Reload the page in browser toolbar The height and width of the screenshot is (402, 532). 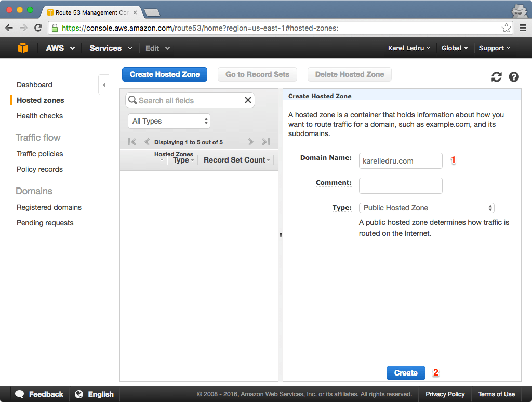38,28
